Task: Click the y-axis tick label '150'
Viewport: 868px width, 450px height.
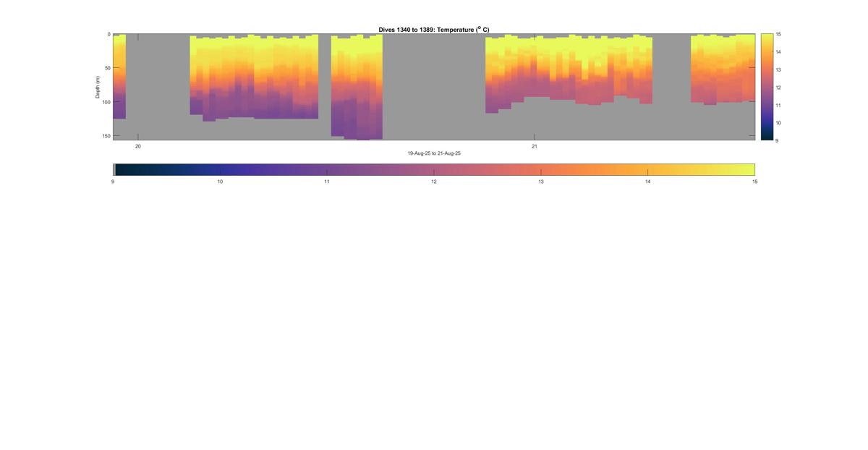Action: coord(106,136)
